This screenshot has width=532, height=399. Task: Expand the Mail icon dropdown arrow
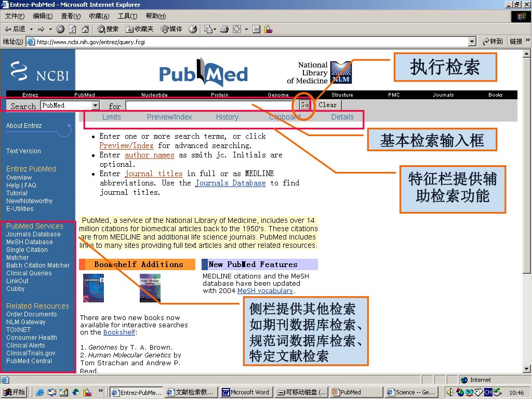(x=215, y=29)
